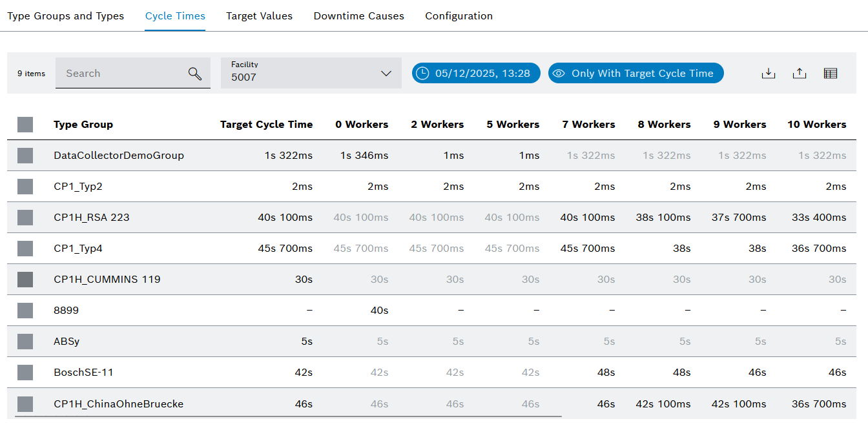Open the Downtime Causes tab
The image size is (868, 430).
358,16
